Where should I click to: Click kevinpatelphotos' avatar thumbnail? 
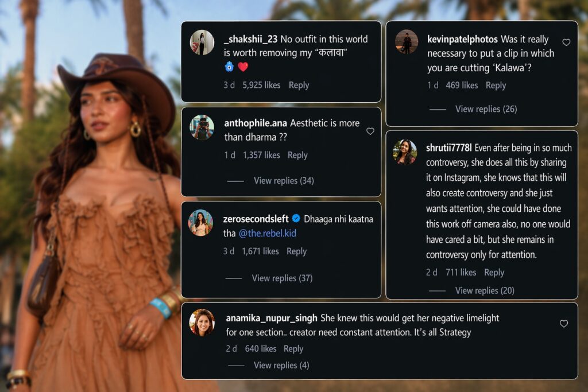coord(407,42)
